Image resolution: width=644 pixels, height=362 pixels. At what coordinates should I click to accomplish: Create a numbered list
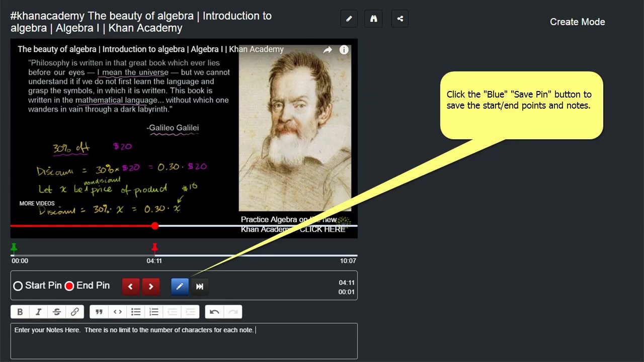point(154,312)
